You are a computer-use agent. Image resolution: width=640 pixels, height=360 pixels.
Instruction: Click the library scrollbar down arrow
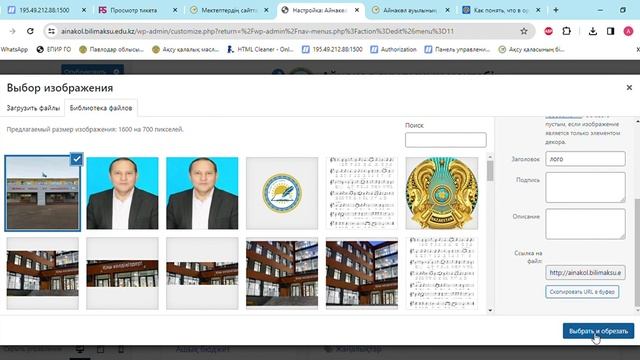(490, 311)
